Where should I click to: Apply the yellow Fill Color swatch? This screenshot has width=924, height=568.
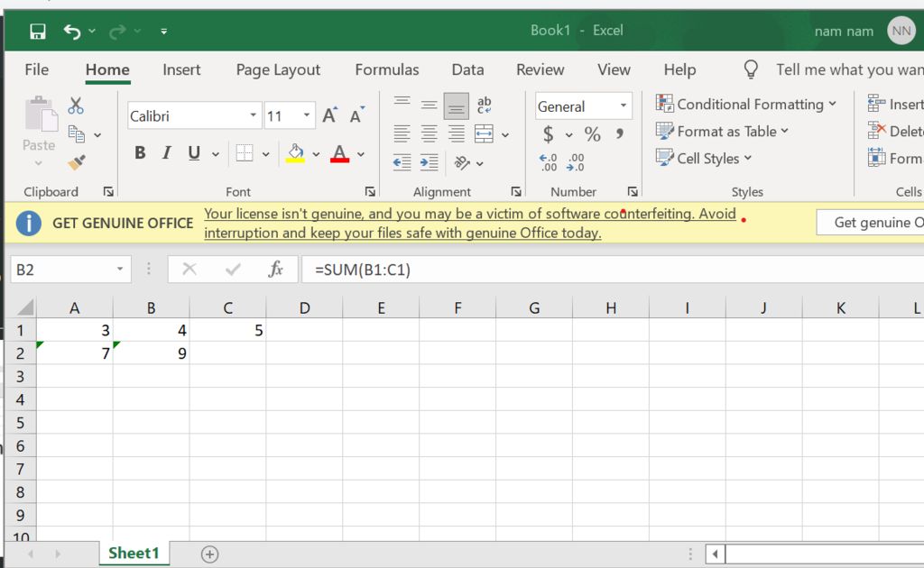[x=295, y=153]
